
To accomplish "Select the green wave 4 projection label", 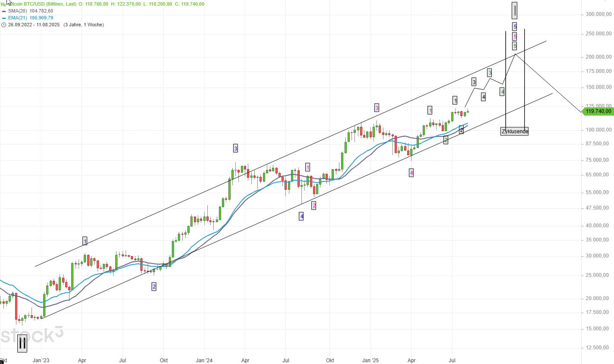I will 502,91.
